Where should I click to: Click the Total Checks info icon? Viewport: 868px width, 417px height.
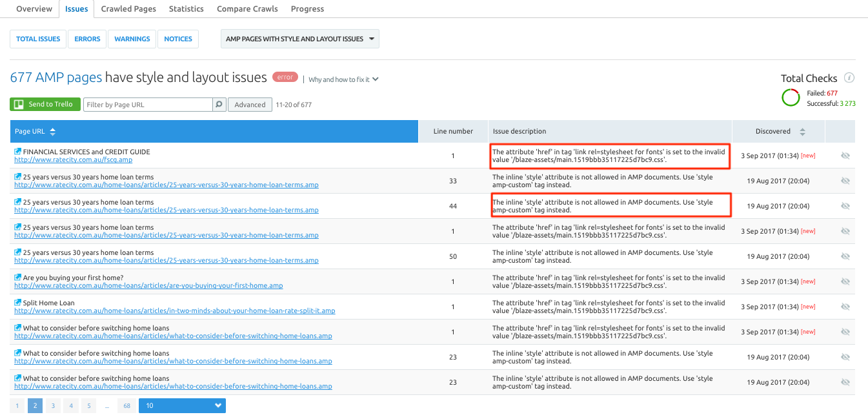(x=849, y=78)
